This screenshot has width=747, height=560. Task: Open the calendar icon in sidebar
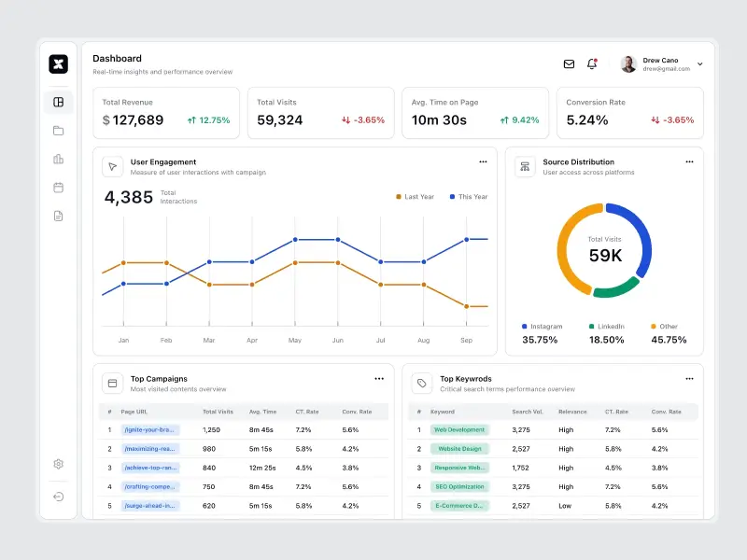point(58,188)
